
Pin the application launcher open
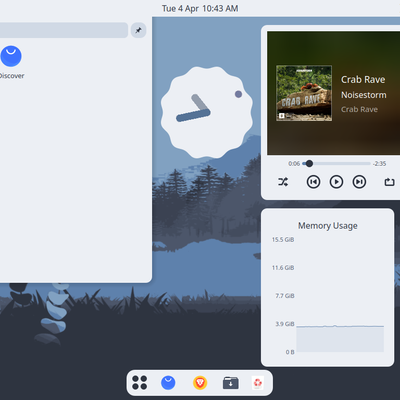(138, 30)
